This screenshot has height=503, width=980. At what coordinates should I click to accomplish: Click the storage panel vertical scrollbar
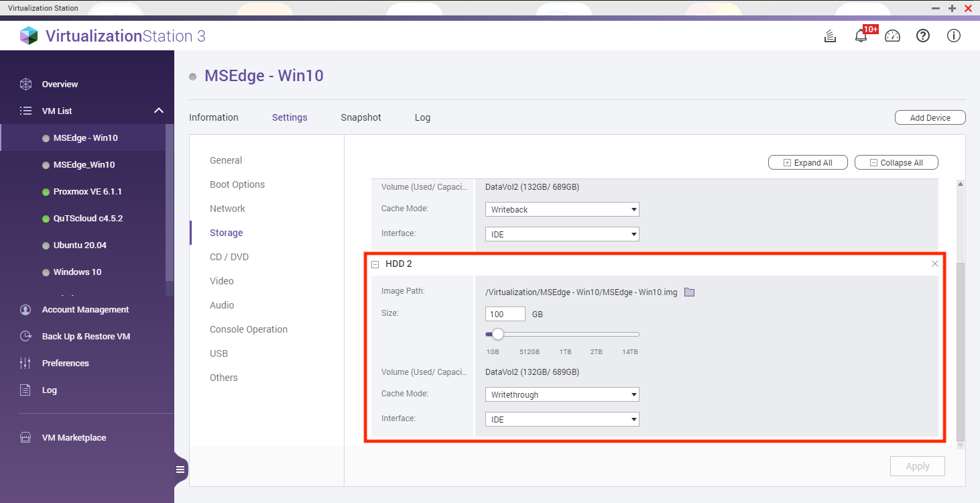pos(961,352)
